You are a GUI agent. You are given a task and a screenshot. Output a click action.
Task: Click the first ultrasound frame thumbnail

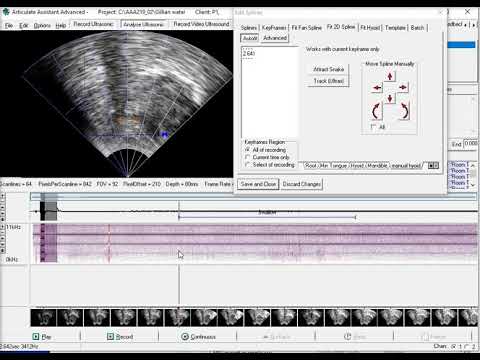point(43,317)
